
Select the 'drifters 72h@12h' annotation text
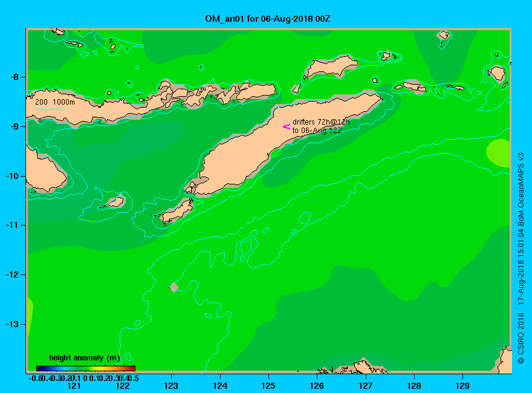tap(321, 122)
